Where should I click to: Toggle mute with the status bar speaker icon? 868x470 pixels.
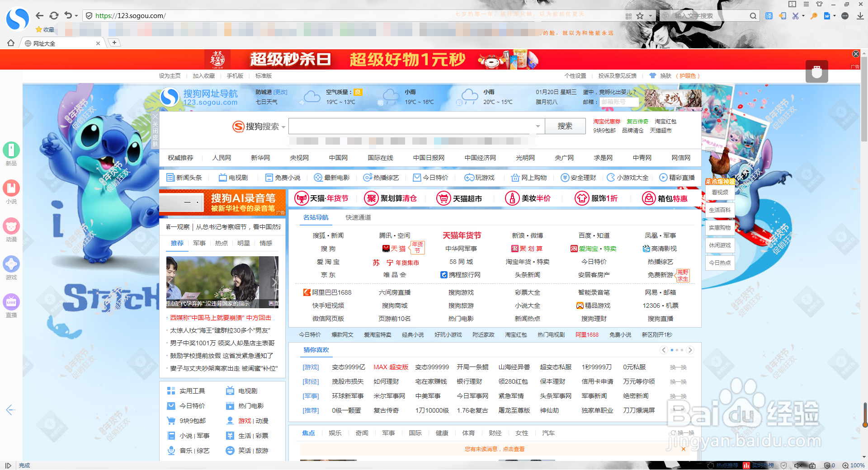798,465
